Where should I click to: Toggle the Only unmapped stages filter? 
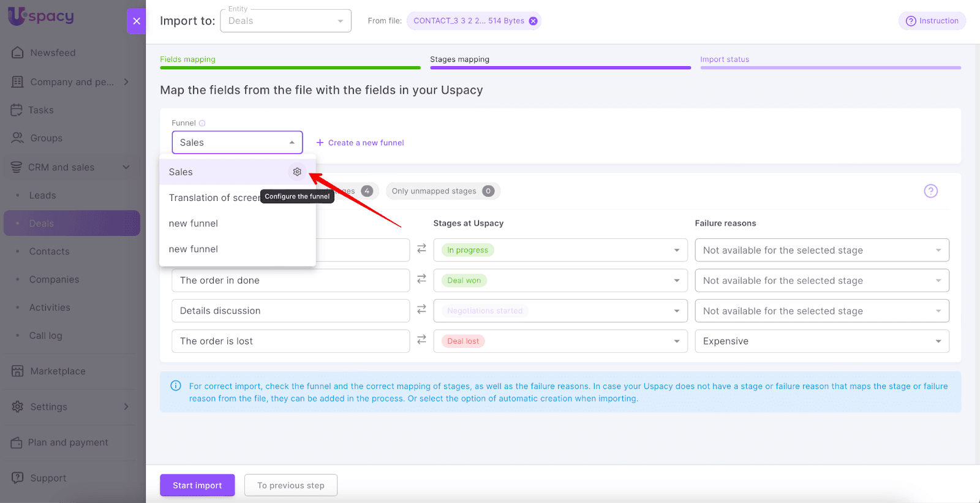[442, 191]
